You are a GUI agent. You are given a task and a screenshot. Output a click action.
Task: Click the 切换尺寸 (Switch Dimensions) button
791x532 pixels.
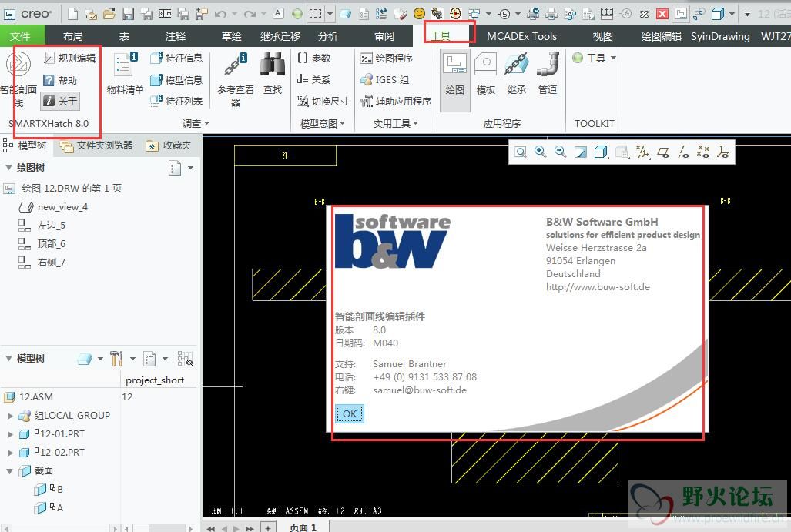point(323,101)
